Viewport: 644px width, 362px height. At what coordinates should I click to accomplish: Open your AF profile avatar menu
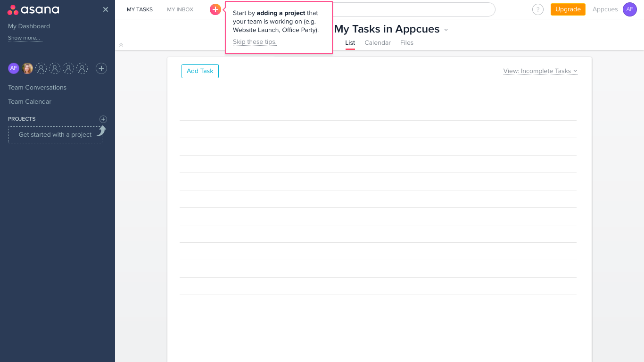(x=630, y=9)
